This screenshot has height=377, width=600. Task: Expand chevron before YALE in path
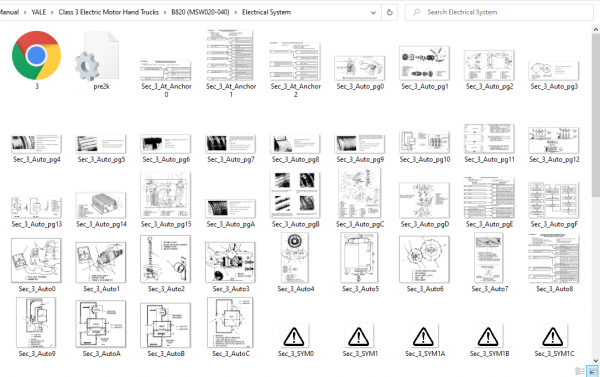tap(24, 12)
